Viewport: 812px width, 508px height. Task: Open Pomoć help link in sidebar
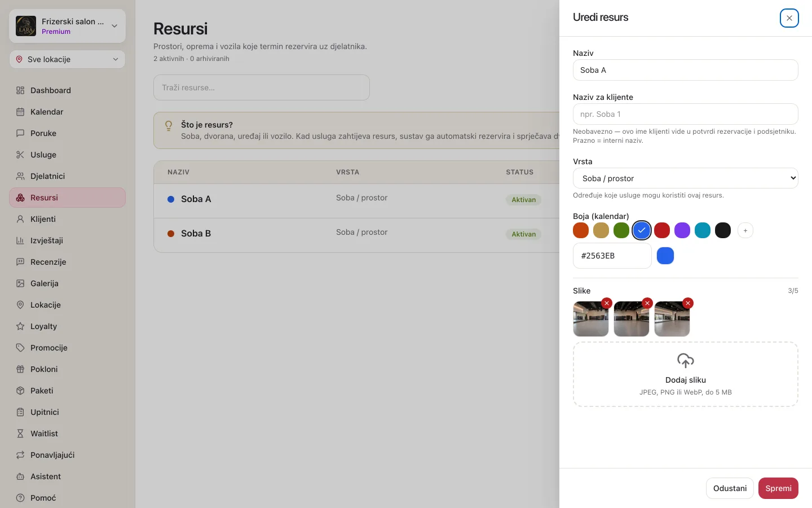click(67, 498)
